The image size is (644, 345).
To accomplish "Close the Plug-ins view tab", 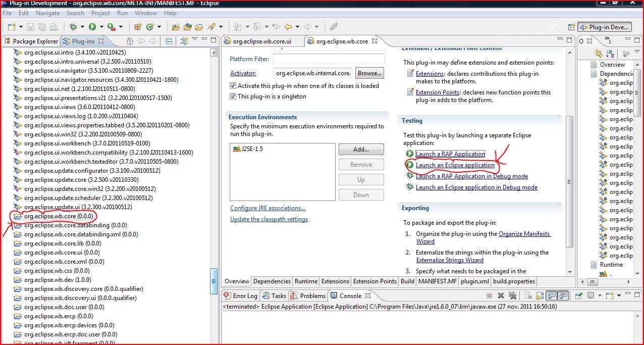I will (x=100, y=41).
